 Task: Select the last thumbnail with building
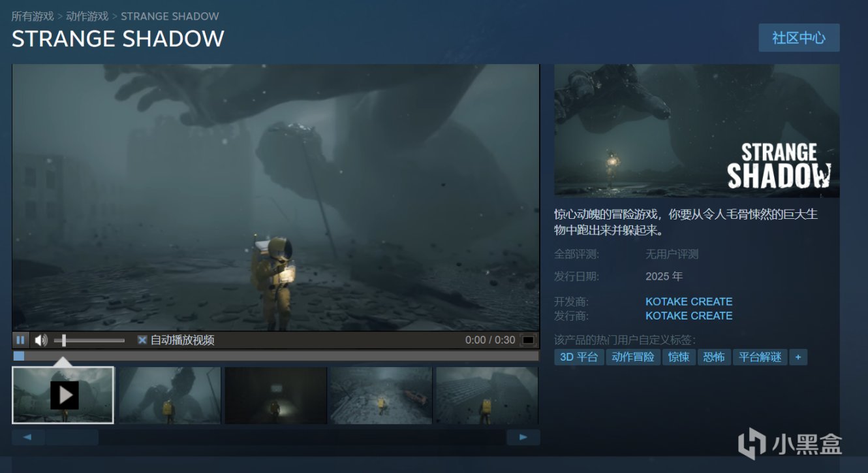pyautogui.click(x=487, y=395)
